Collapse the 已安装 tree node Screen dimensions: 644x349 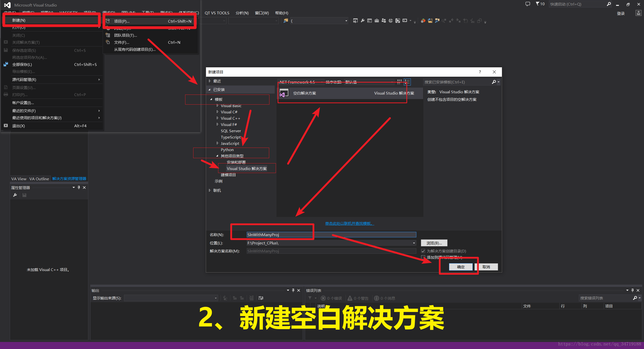point(210,90)
